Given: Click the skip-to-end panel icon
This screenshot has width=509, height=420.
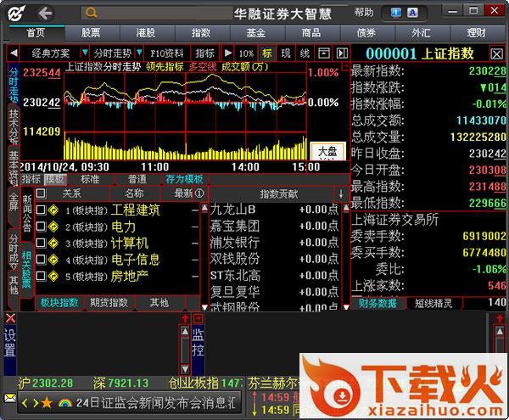Looking at the screenshot, I should [342, 53].
